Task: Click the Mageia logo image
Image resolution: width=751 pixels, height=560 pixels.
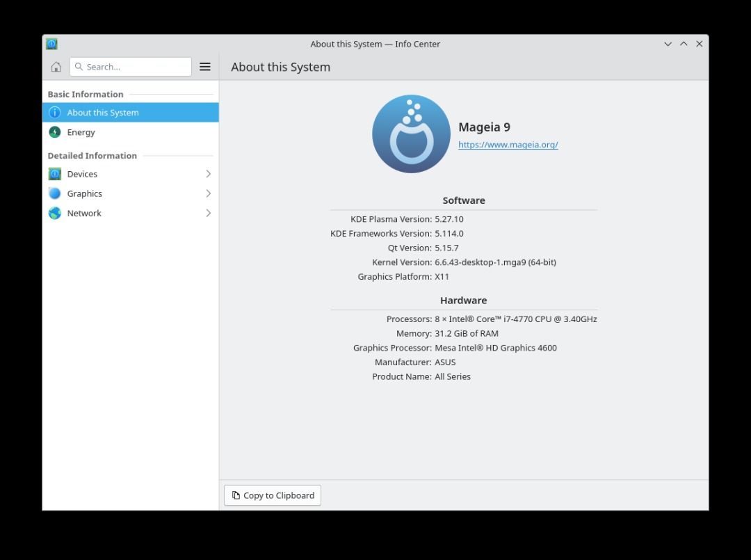Action: click(411, 134)
